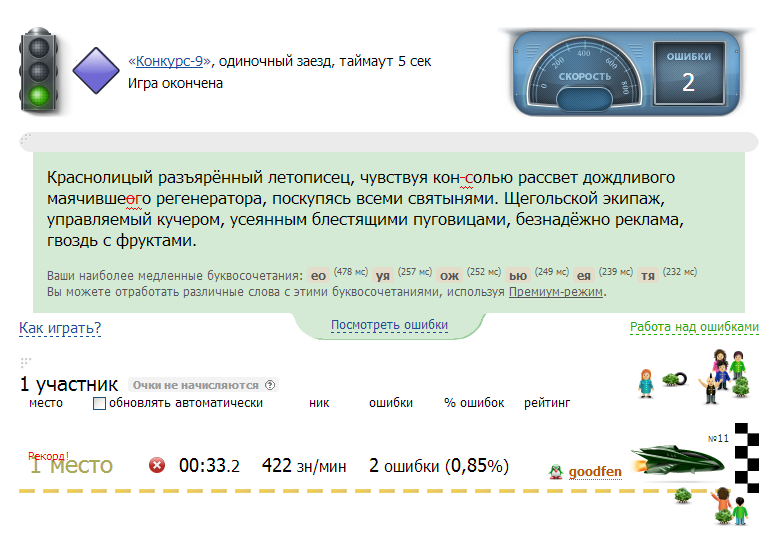Select the slow letter pair 'уя'
Screen dimensions: 765x535
coord(383,276)
